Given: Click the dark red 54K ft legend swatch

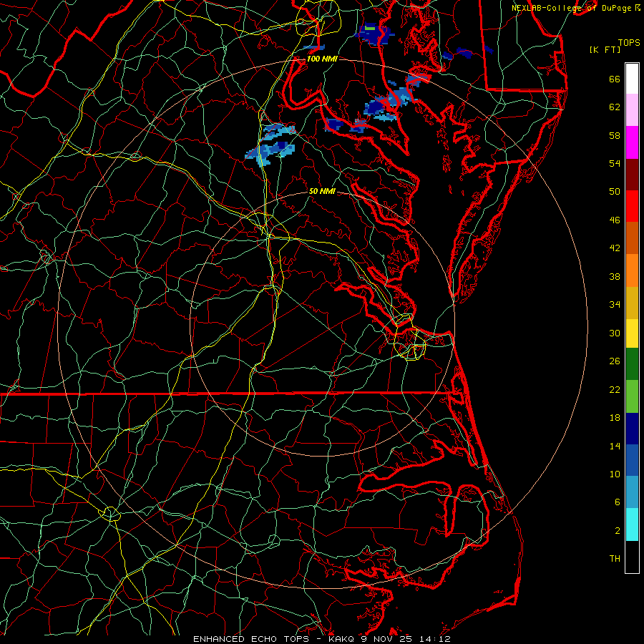Looking at the screenshot, I should pos(632,174).
